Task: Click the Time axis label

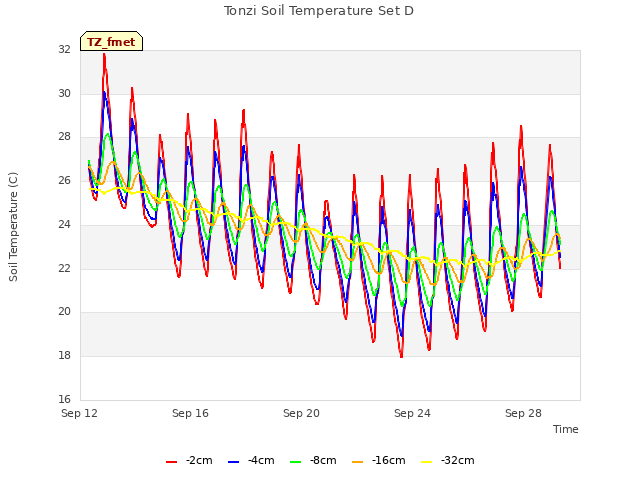Action: point(566,429)
